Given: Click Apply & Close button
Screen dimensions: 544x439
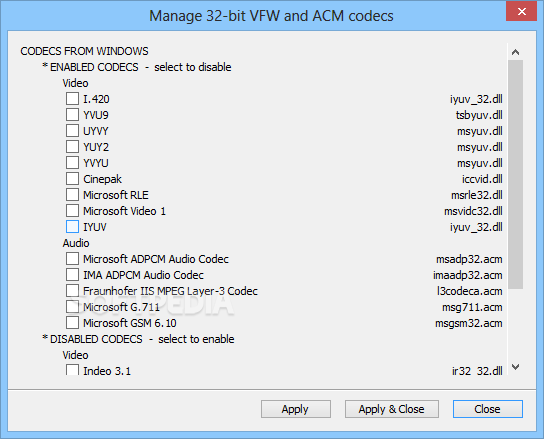Looking at the screenshot, I should click(x=392, y=409).
